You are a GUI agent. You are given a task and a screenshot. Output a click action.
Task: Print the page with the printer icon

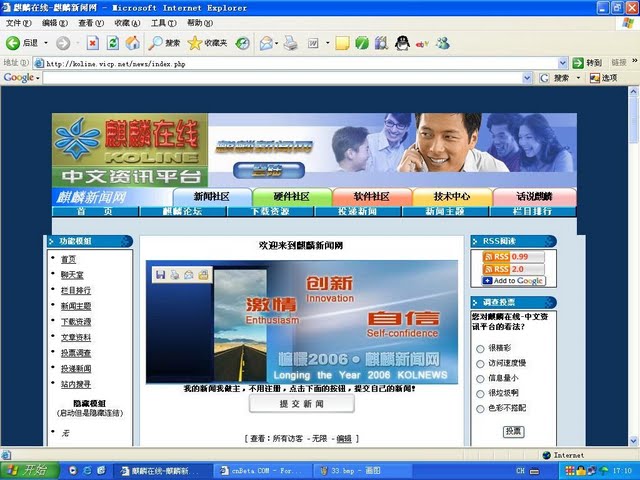[291, 43]
